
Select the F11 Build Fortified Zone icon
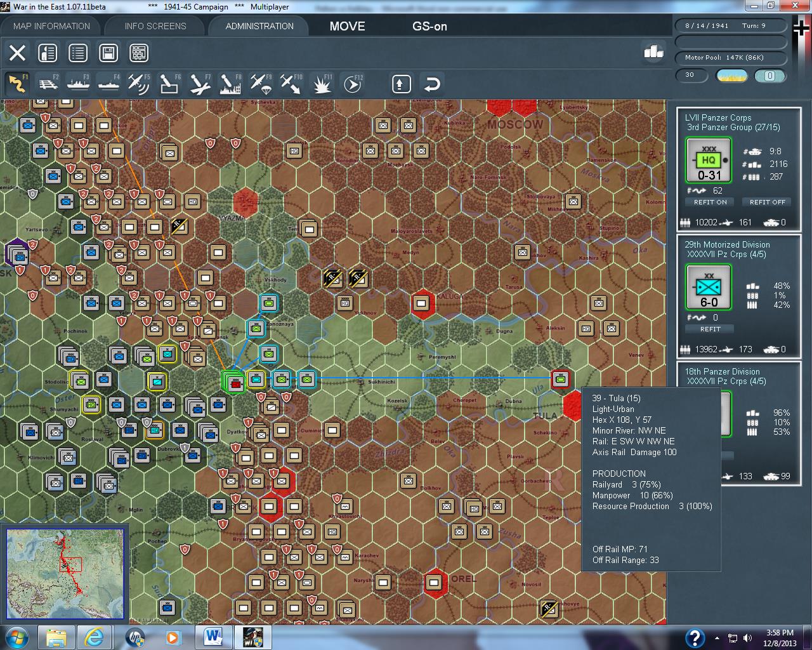pyautogui.click(x=322, y=84)
